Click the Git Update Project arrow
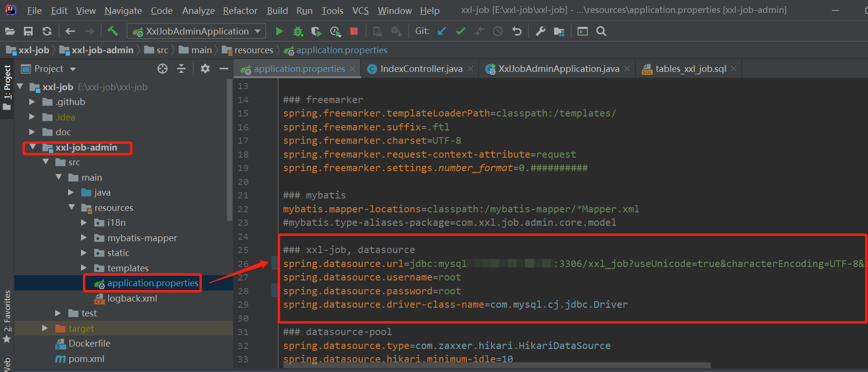Screen dimensions: 868x372 pyautogui.click(x=442, y=31)
